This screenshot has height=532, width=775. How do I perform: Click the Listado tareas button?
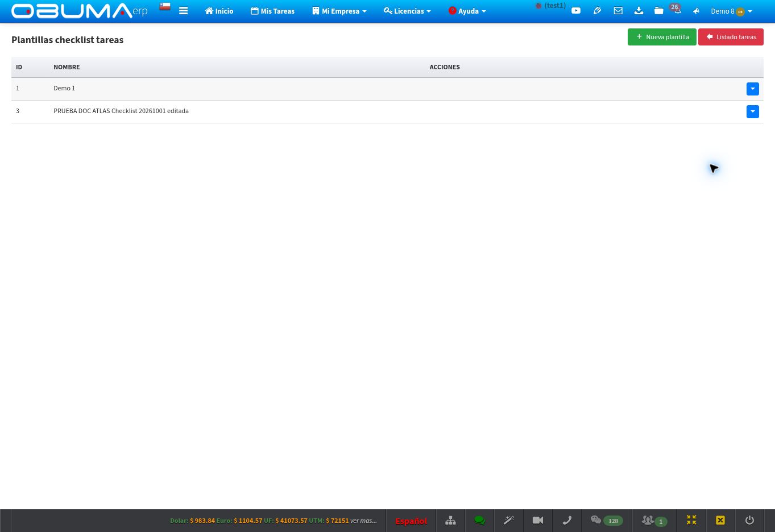[x=731, y=37]
